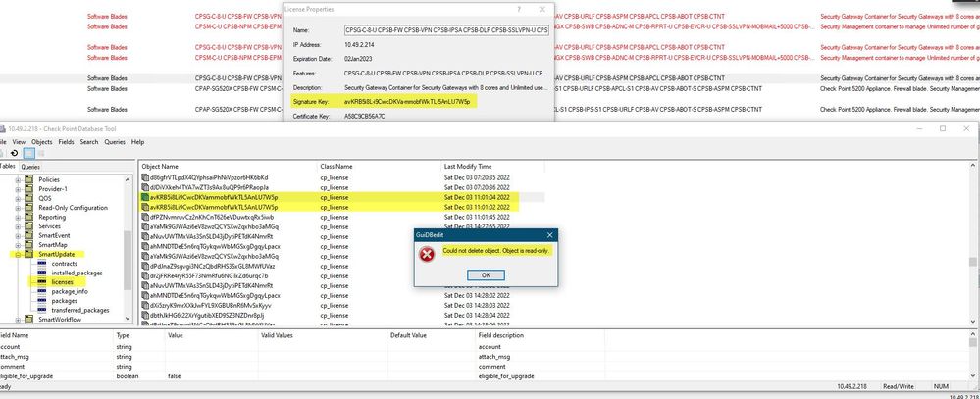
Task: Click object icon of dbthJkHG6t22Xr row
Action: (145, 316)
